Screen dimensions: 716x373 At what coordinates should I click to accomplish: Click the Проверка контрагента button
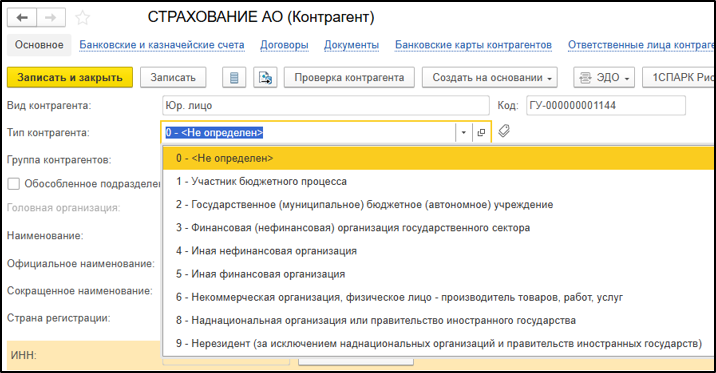[349, 78]
